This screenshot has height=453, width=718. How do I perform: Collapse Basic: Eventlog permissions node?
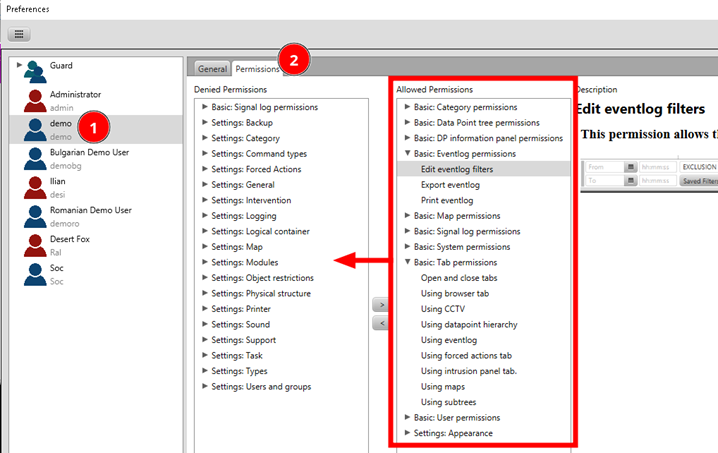point(407,154)
